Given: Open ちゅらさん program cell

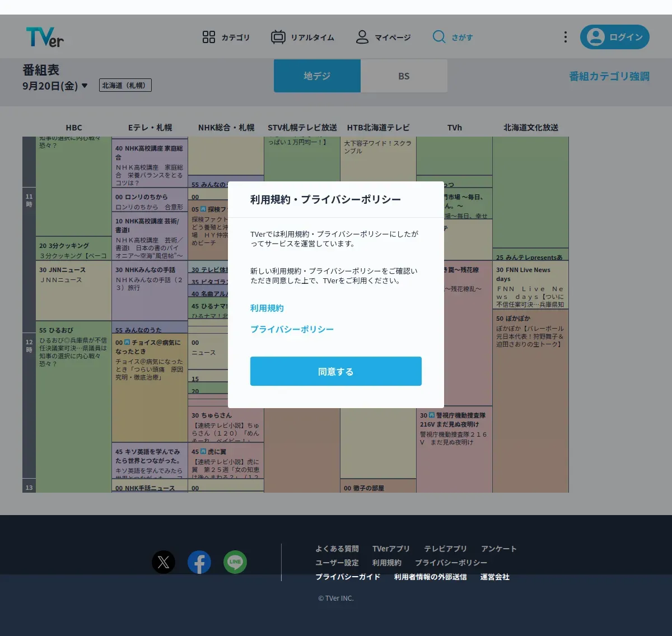Looking at the screenshot, I should coord(226,424).
